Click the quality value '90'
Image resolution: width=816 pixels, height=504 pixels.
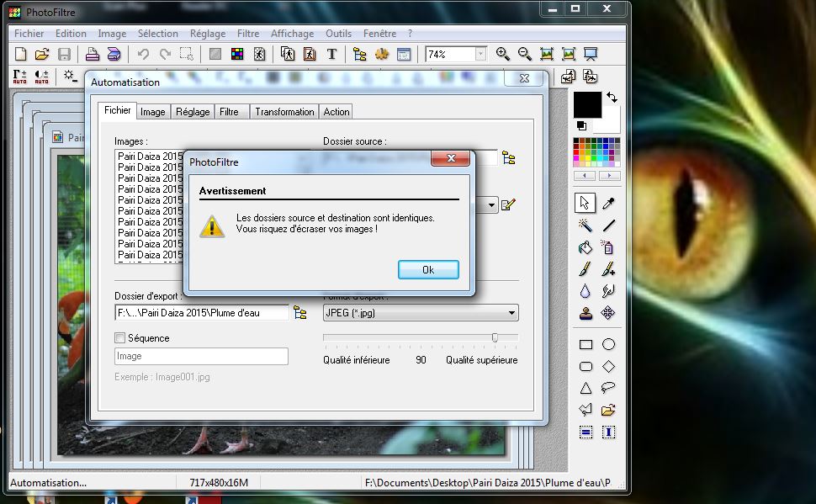click(421, 360)
